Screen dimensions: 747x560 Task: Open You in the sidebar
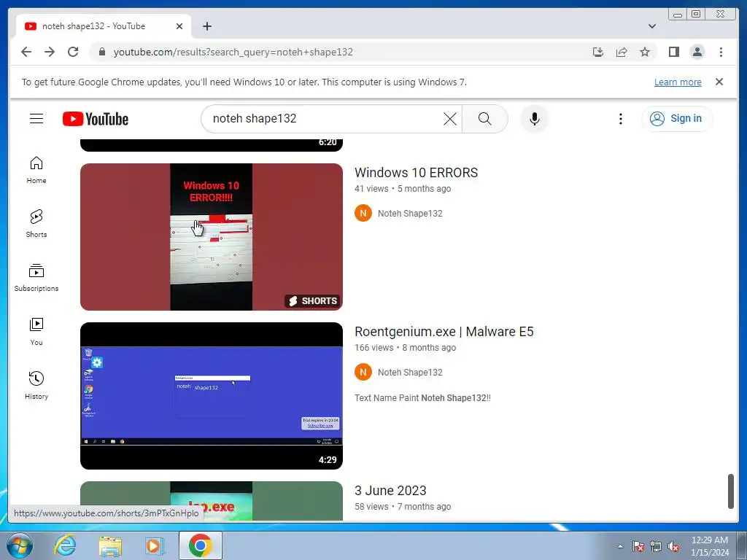(x=36, y=332)
